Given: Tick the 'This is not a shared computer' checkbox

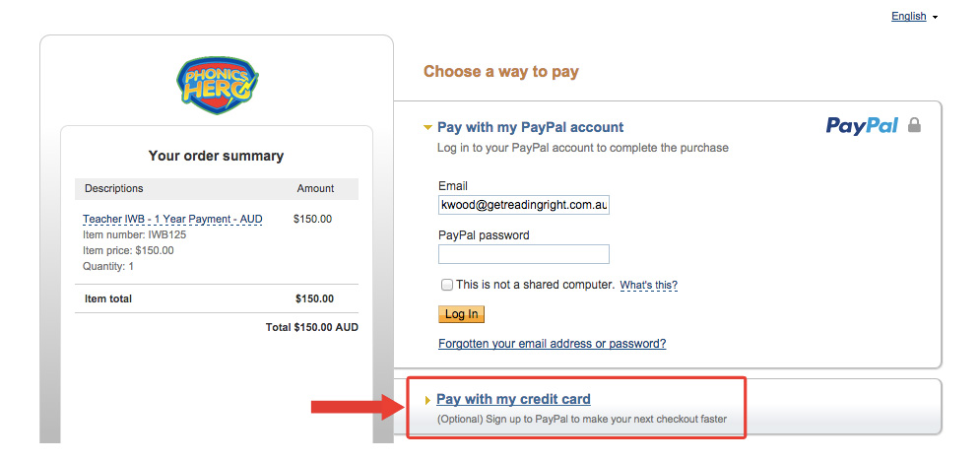Looking at the screenshot, I should tap(447, 285).
